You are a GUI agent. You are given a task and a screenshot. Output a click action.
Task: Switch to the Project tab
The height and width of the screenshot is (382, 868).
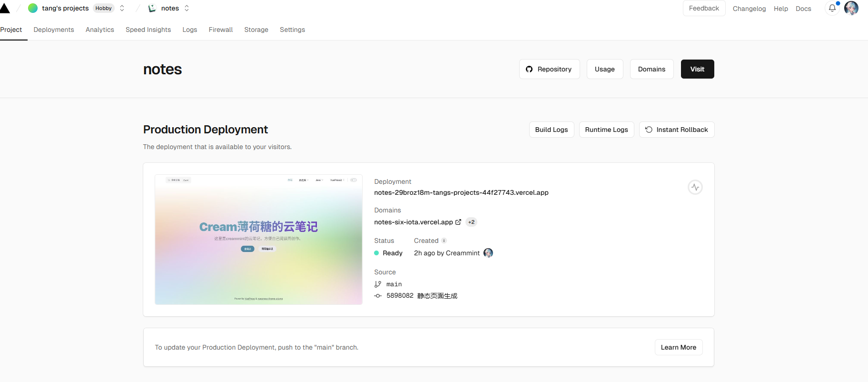[11, 30]
